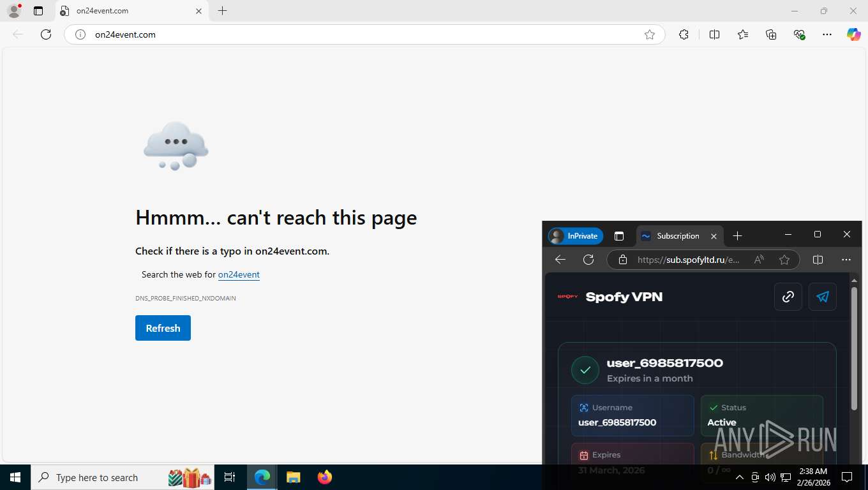868x490 pixels.
Task: Open tab actions menu in main window
Action: point(38,11)
